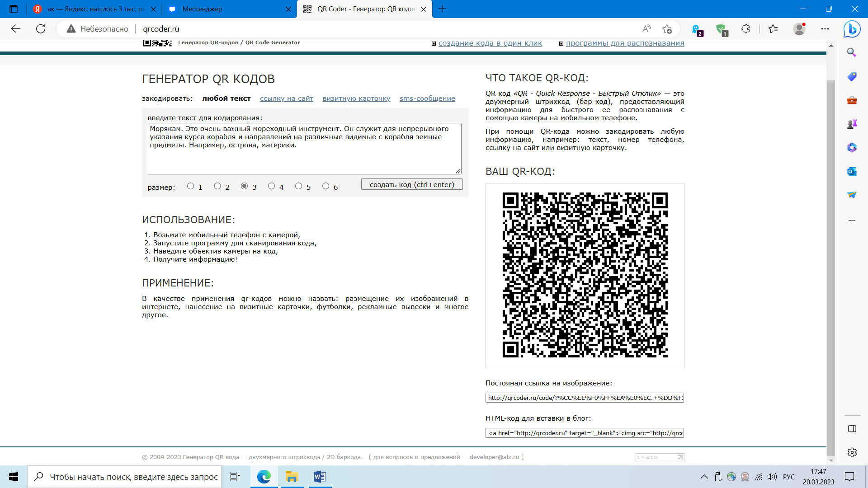Click the sidebar search magnifier icon
Image resolution: width=868 pixels, height=488 pixels.
[852, 52]
